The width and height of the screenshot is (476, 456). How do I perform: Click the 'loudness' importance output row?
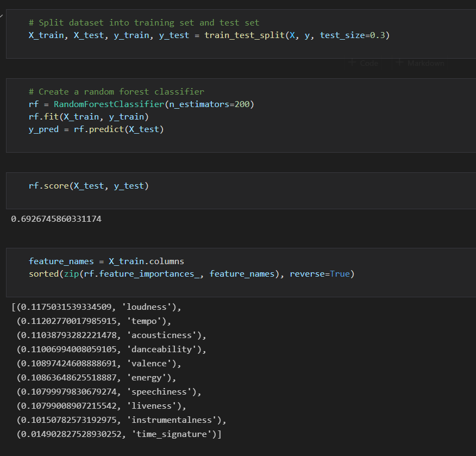pos(96,307)
